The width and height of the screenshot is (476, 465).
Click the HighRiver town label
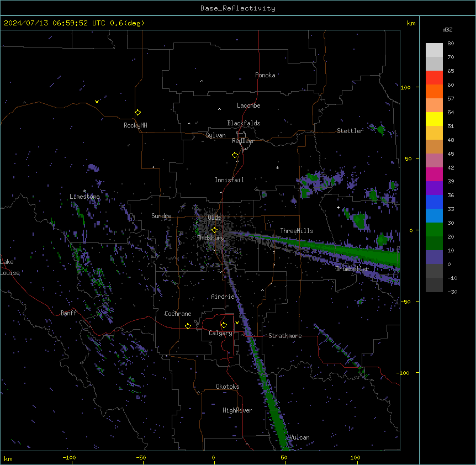click(237, 410)
